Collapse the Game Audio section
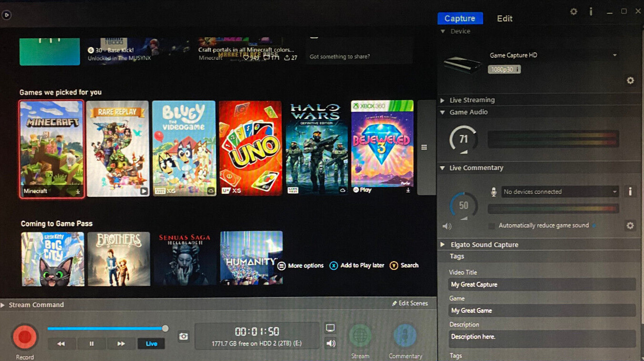This screenshot has height=361, width=644. point(443,112)
